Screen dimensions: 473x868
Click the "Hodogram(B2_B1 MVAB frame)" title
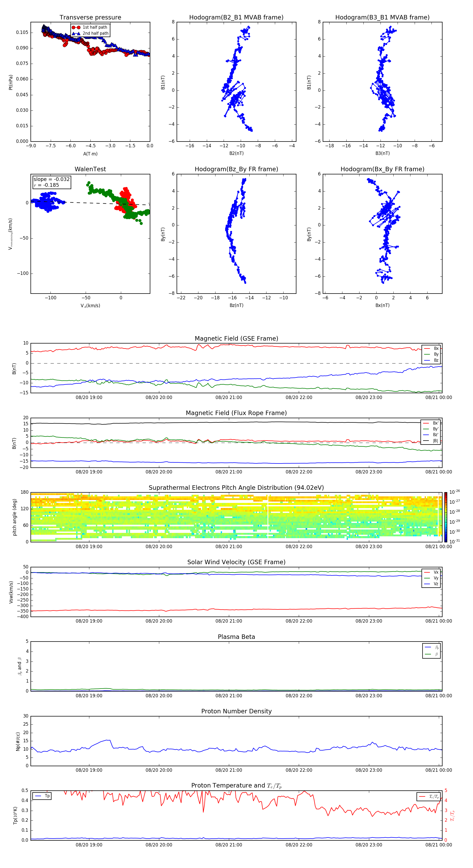coord(236,17)
